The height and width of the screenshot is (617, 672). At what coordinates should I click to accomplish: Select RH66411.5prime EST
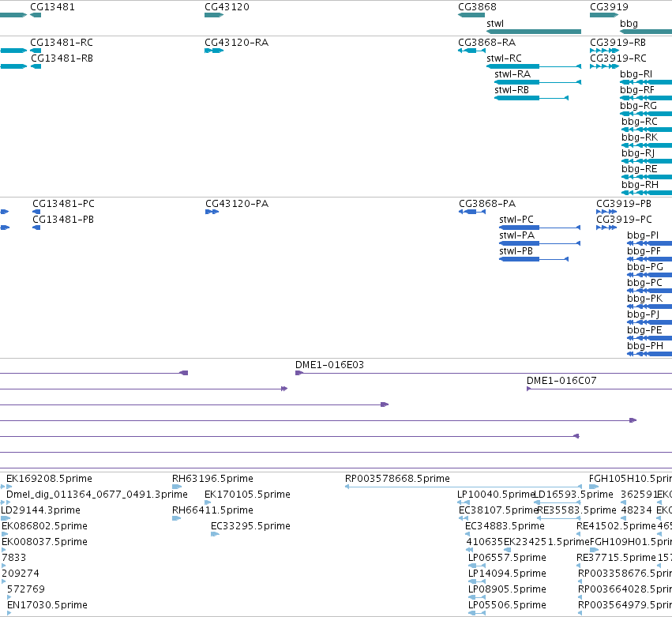[212, 510]
